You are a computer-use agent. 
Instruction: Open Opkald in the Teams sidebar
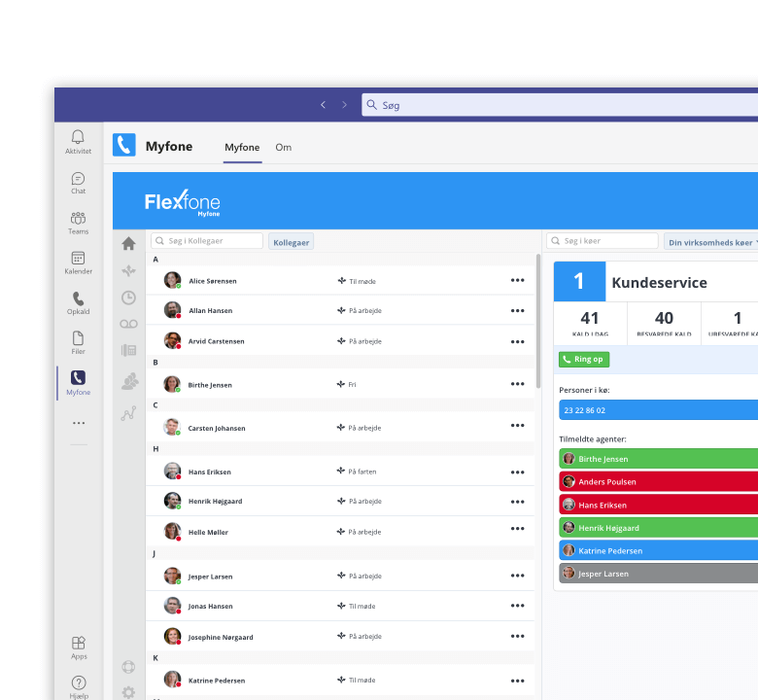coord(78,303)
